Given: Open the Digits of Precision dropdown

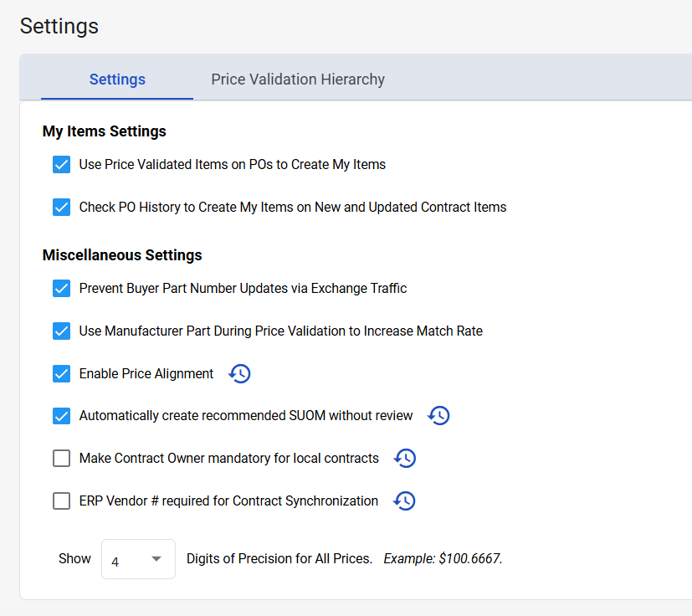Looking at the screenshot, I should tap(138, 559).
